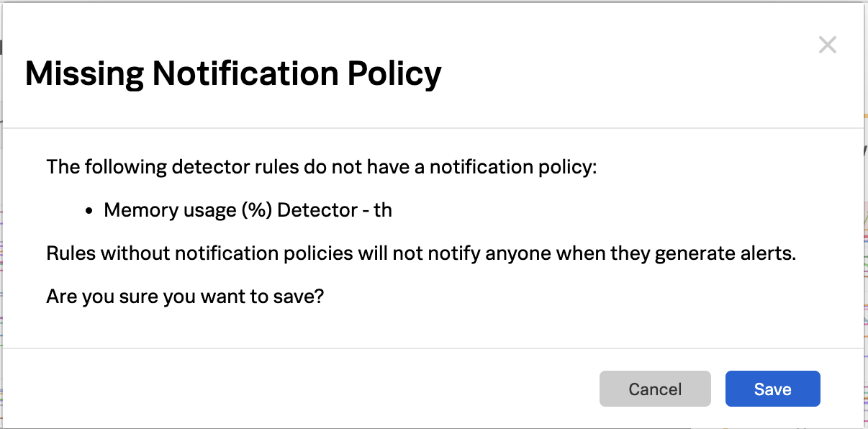Click the warning text about missing notification policies
Viewport: 868px width, 429px height.
[x=421, y=253]
